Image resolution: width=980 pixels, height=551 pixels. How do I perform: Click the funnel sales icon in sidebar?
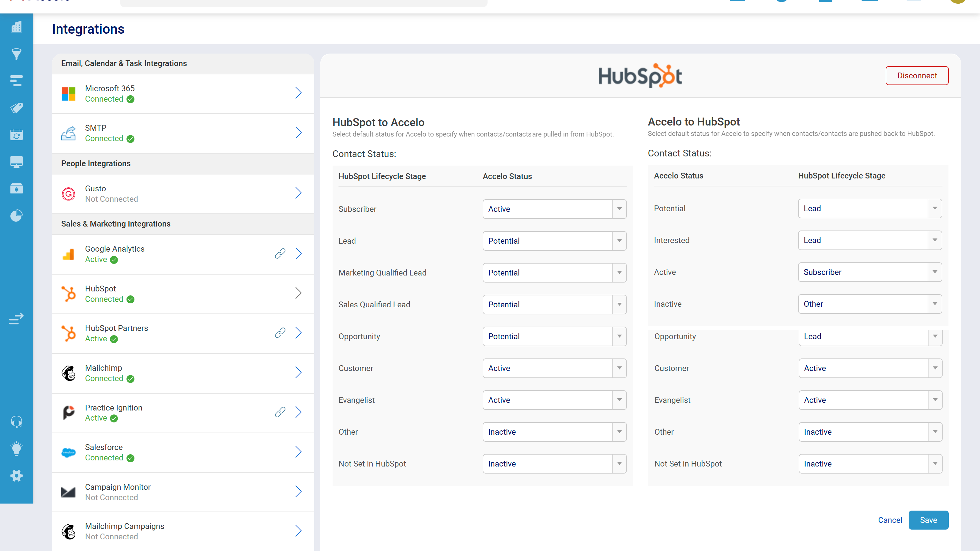[16, 54]
